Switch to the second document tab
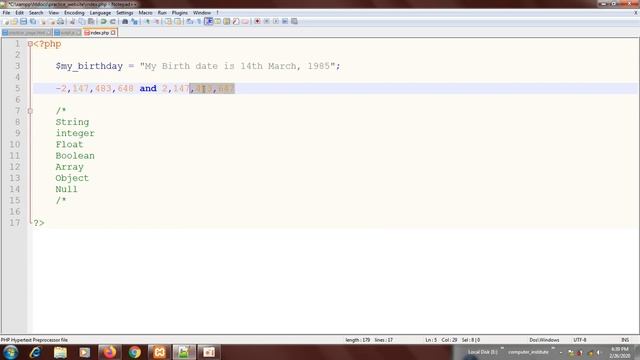The width and height of the screenshot is (640, 360). pos(67,32)
